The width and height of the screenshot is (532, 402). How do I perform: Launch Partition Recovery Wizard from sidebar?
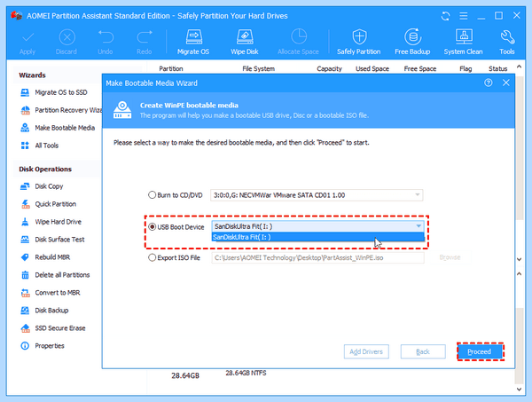(61, 110)
